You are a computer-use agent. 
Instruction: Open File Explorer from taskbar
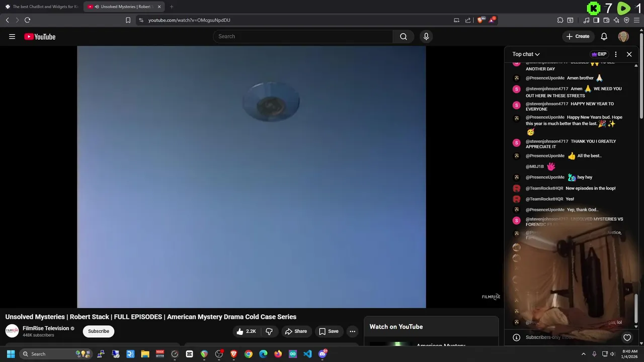tap(145, 354)
